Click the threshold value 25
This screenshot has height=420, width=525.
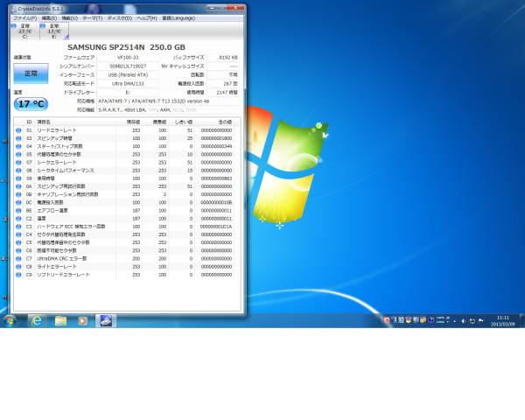(x=190, y=138)
